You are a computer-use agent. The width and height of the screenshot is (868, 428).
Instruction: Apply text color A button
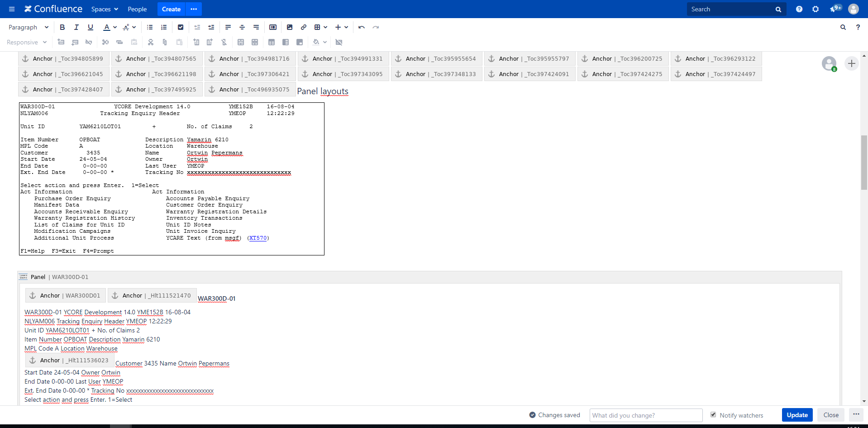[x=106, y=27]
